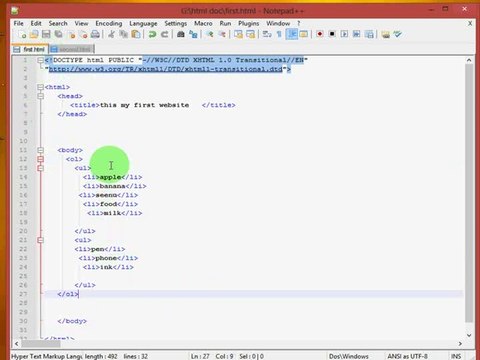
Task: Stop macro recording with black square
Action: point(332,34)
